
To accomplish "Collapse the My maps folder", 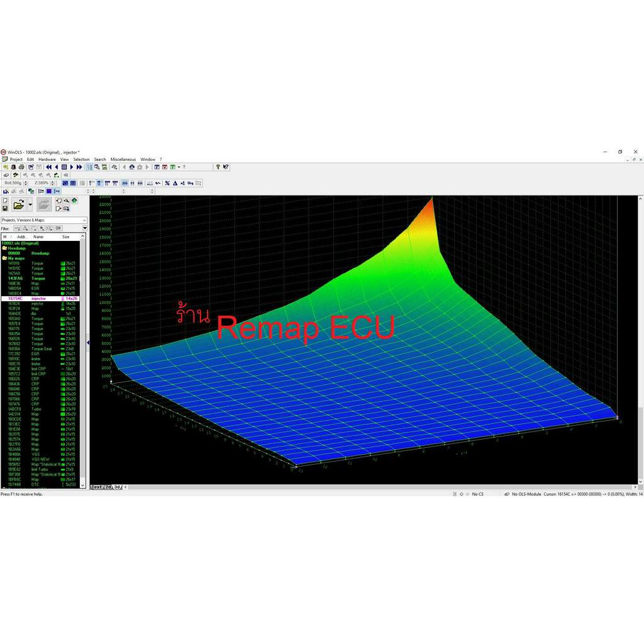I will (4, 258).
